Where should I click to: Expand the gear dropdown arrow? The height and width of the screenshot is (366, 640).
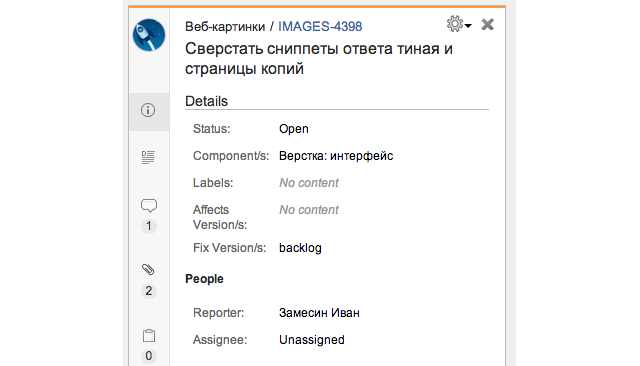click(468, 26)
